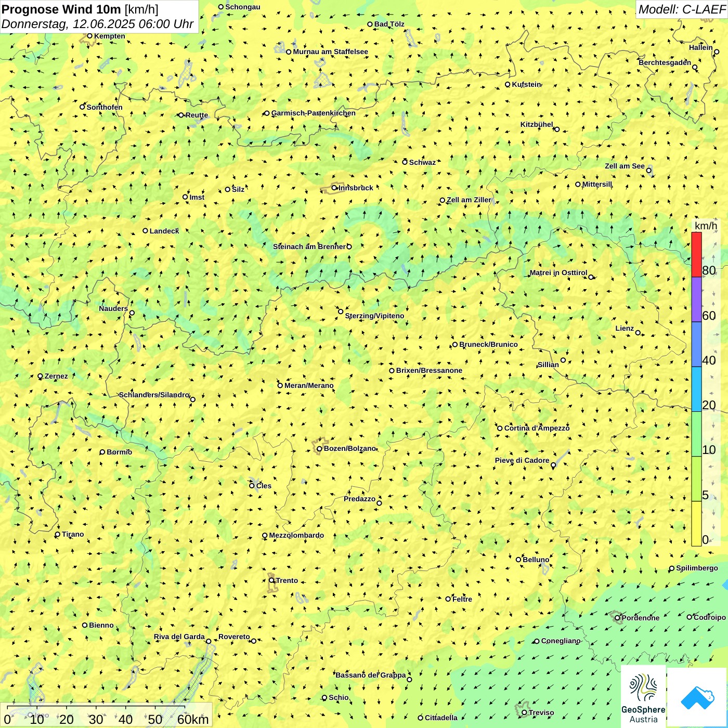Click the Bad Tölz label
The image size is (728, 728).
pos(389,24)
